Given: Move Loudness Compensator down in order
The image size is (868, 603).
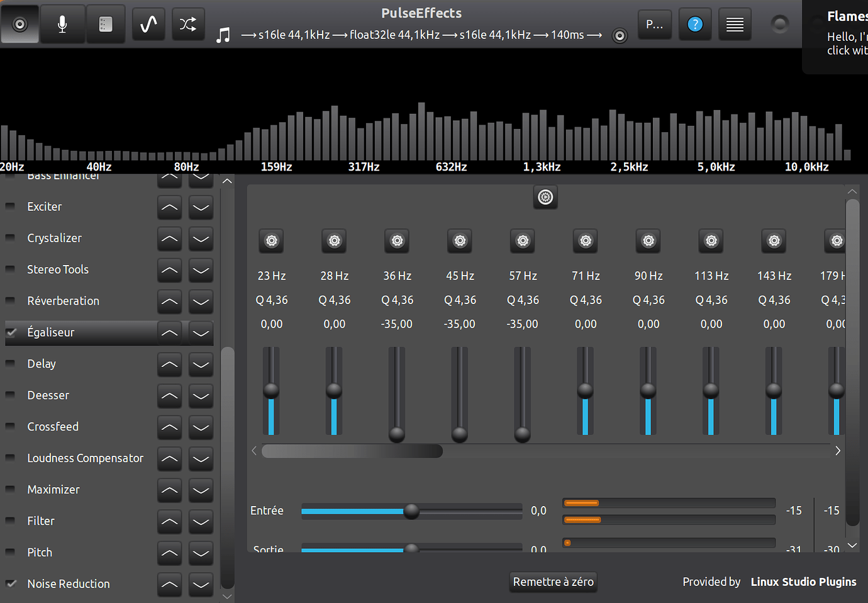Looking at the screenshot, I should click(201, 459).
